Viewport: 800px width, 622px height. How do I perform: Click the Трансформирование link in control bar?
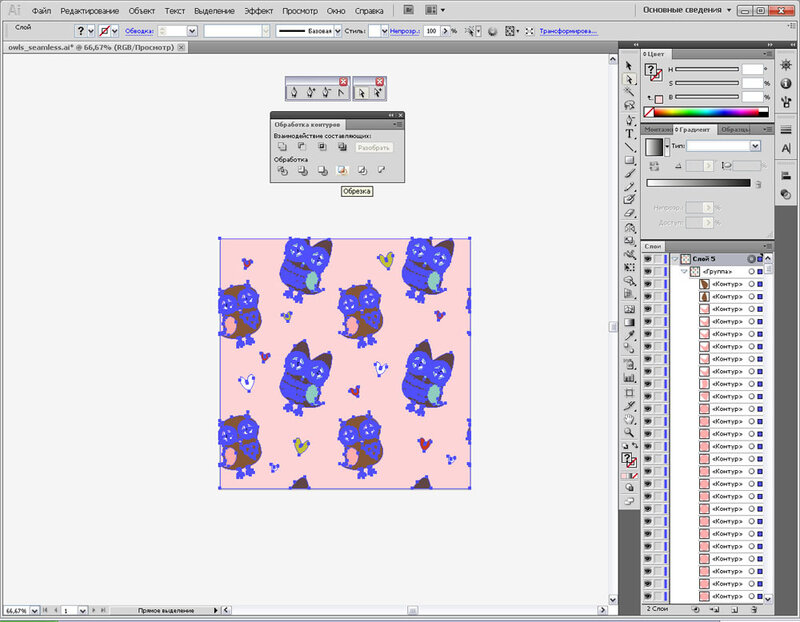[567, 31]
